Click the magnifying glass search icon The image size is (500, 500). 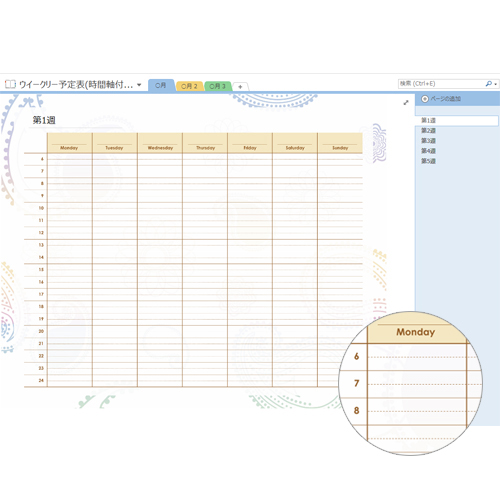488,84
